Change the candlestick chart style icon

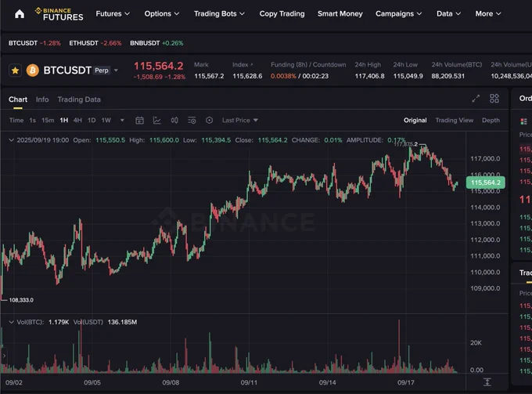pos(174,121)
